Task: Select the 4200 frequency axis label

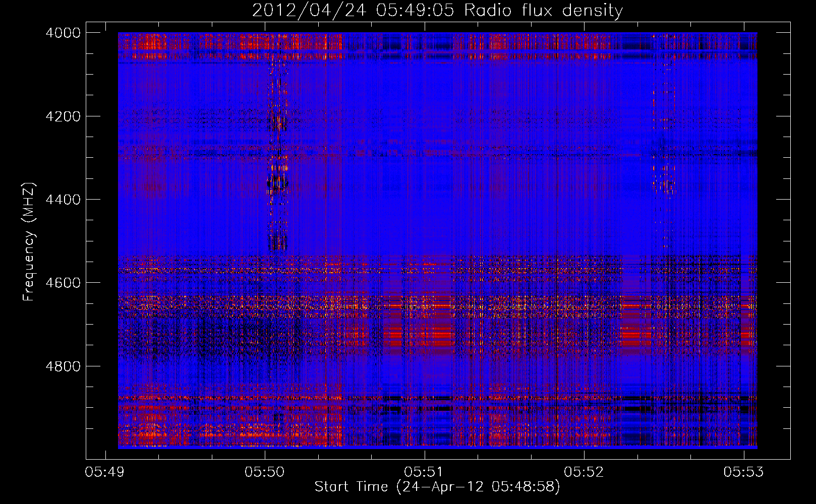Action: click(63, 116)
